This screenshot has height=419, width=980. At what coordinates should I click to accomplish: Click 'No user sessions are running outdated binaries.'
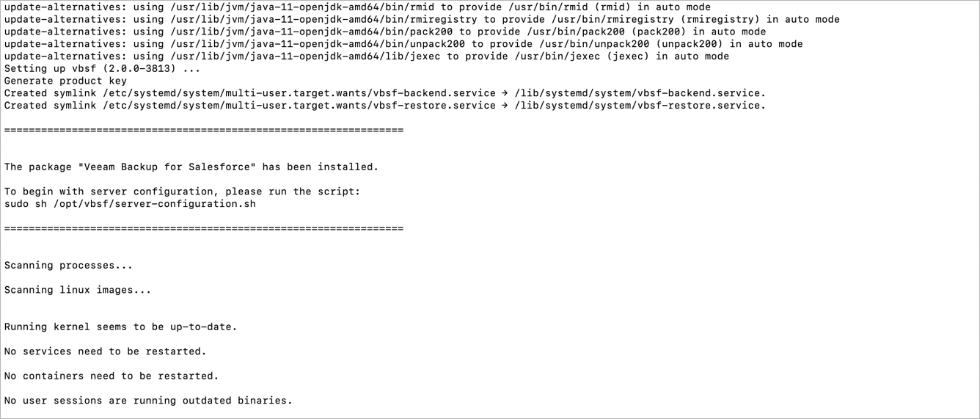pos(148,401)
